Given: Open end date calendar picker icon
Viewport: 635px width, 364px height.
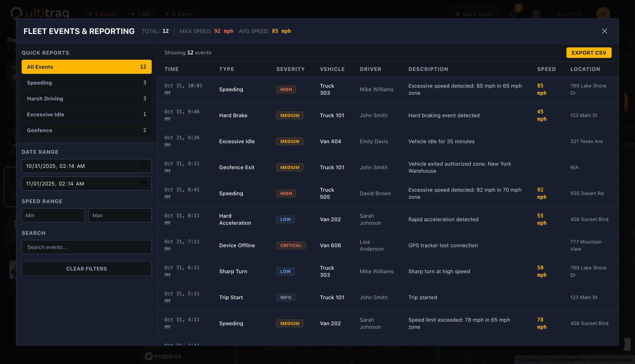Looking at the screenshot, I should pyautogui.click(x=144, y=184).
